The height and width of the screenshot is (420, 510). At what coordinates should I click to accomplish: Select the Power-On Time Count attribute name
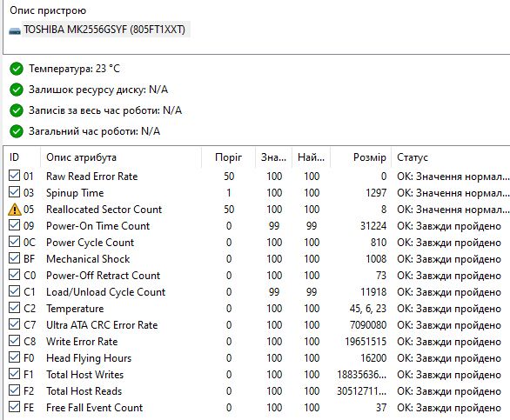pyautogui.click(x=97, y=225)
